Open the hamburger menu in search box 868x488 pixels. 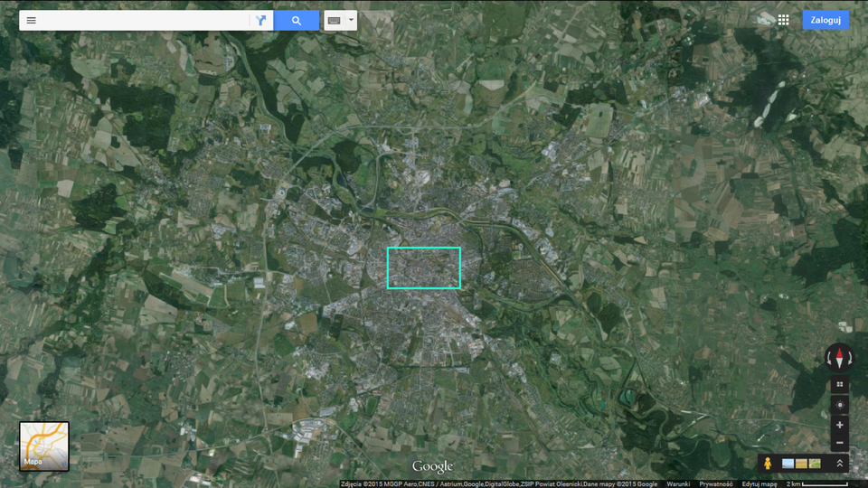tap(31, 20)
